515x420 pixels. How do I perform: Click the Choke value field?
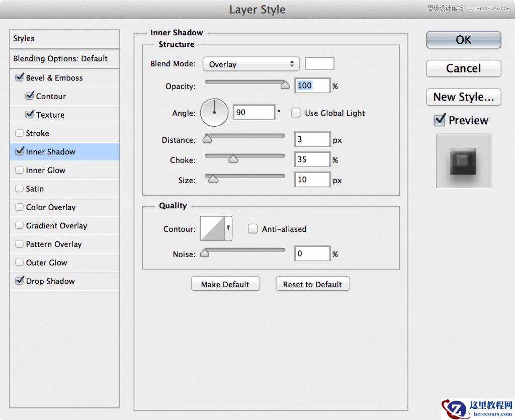pyautogui.click(x=312, y=159)
